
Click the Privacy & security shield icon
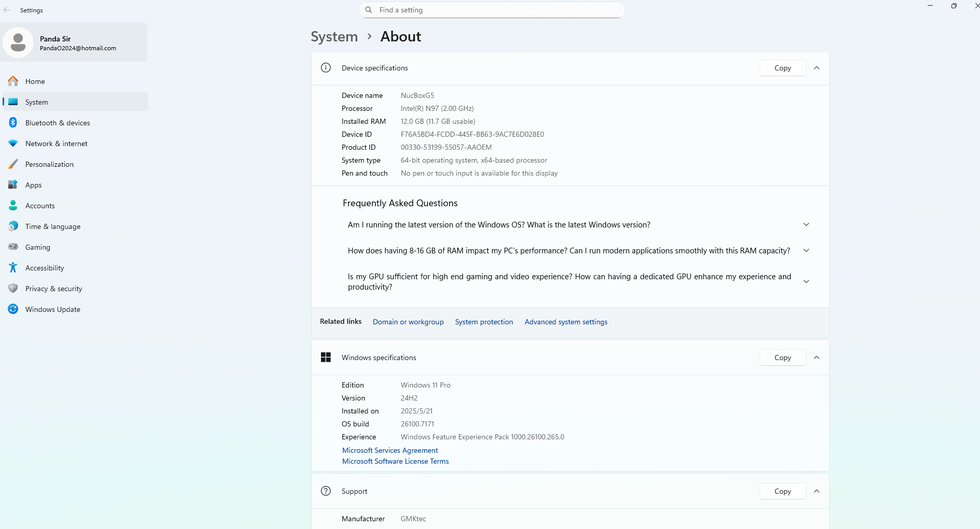click(x=13, y=289)
